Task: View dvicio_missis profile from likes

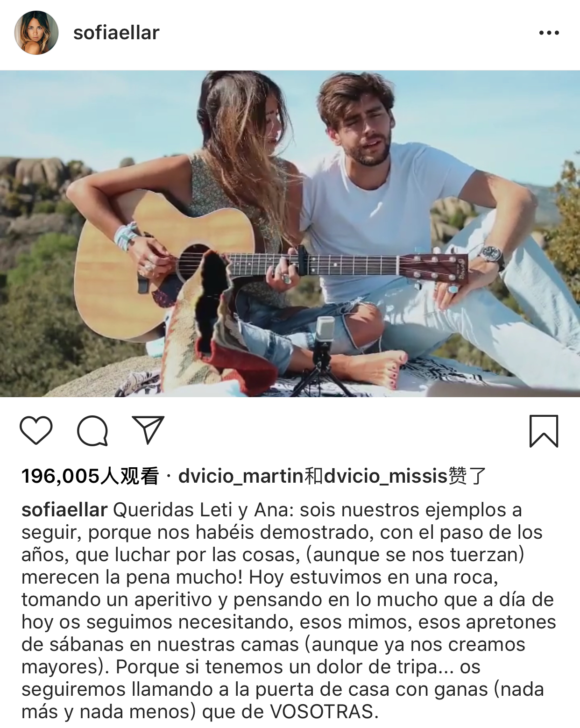Action: [x=386, y=476]
